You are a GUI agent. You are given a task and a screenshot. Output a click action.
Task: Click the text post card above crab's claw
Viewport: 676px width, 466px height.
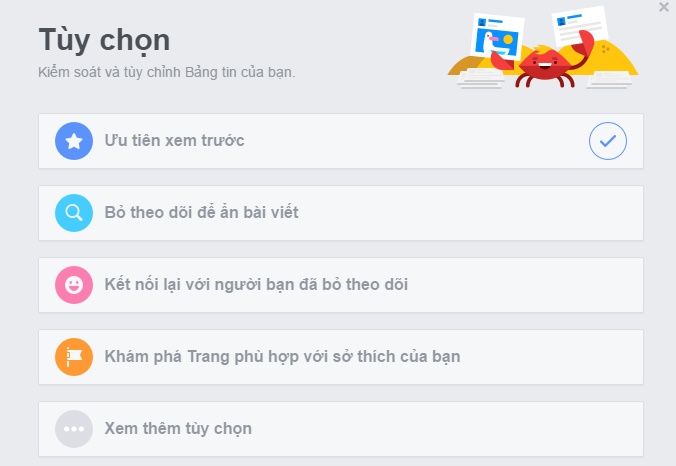[x=579, y=26]
